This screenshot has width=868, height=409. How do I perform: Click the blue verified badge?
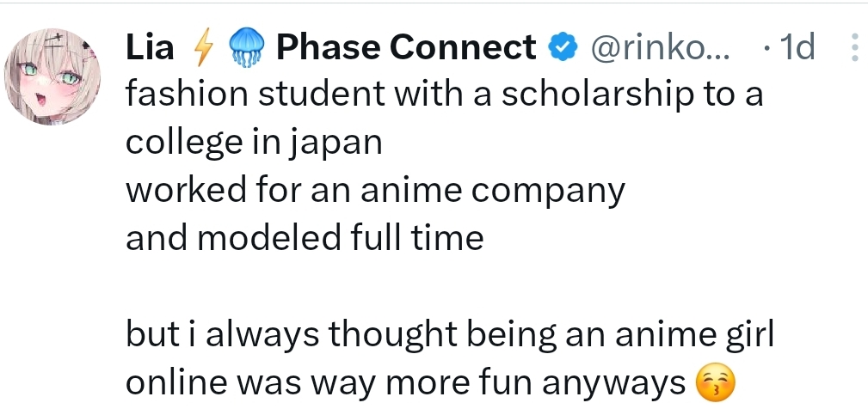[x=563, y=48]
